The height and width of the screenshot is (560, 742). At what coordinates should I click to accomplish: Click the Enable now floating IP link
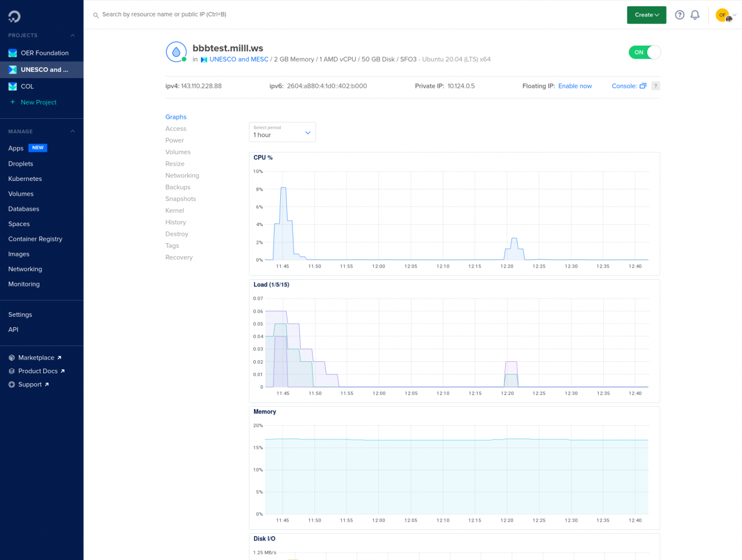[575, 86]
